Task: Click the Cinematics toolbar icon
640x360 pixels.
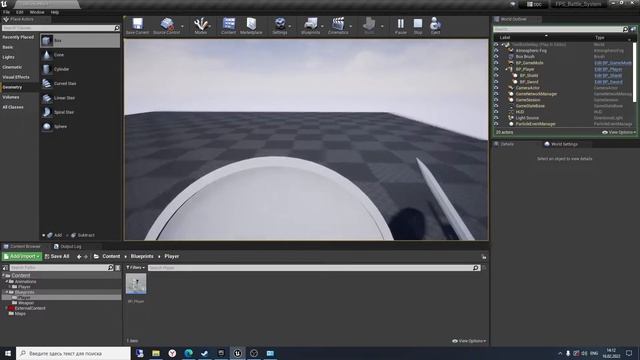Action: point(338,26)
